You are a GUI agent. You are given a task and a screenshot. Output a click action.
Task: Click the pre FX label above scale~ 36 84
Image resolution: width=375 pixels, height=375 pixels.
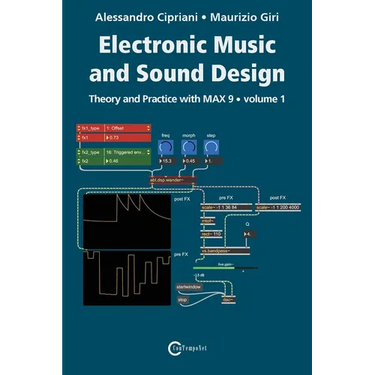point(226,198)
